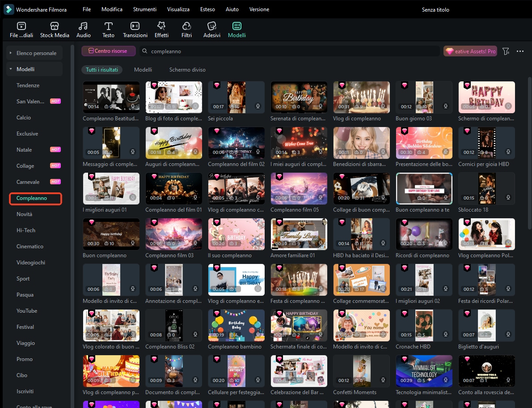The width and height of the screenshot is (532, 408).
Task: Click the Centro risorse button
Action: 108,51
